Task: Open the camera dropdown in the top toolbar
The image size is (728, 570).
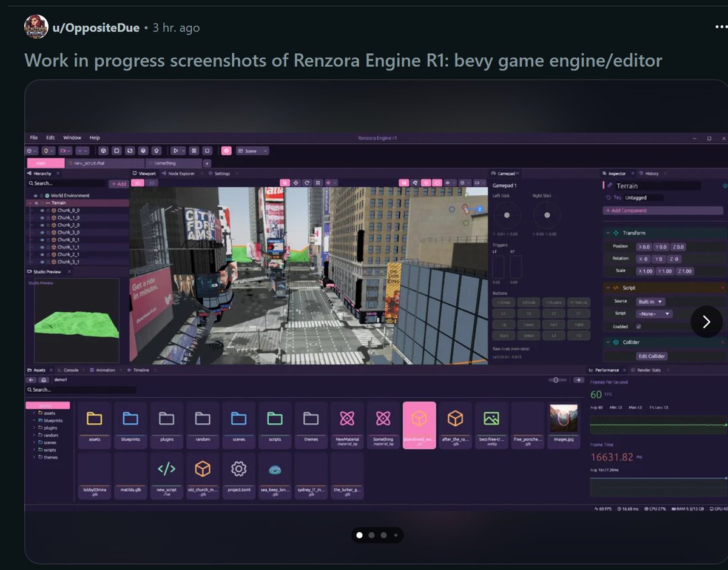Action: click(x=66, y=150)
